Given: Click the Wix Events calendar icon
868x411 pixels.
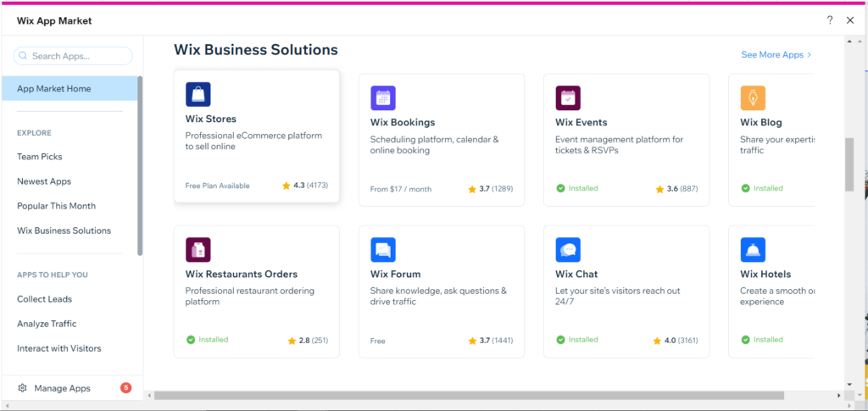Looking at the screenshot, I should click(568, 98).
